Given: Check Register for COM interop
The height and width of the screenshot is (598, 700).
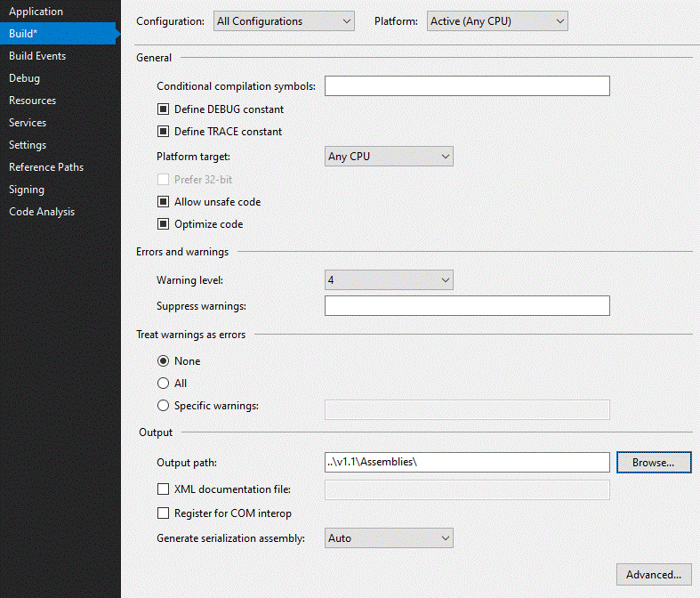Looking at the screenshot, I should [164, 513].
